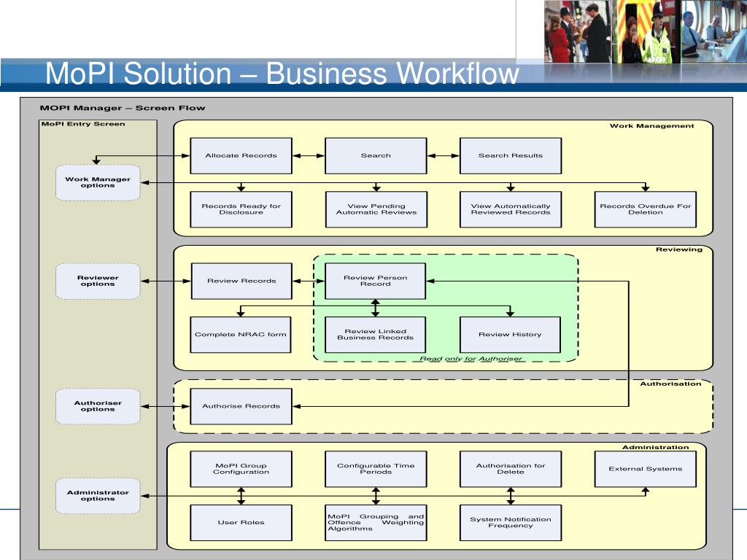747x560 pixels.
Task: Click View Automatically Reviewed Records box
Action: pos(510,209)
